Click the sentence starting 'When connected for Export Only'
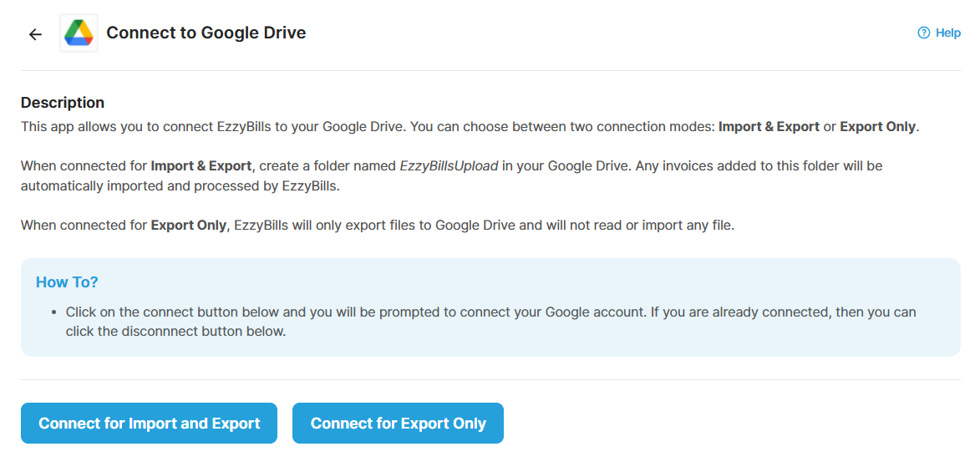 point(378,225)
